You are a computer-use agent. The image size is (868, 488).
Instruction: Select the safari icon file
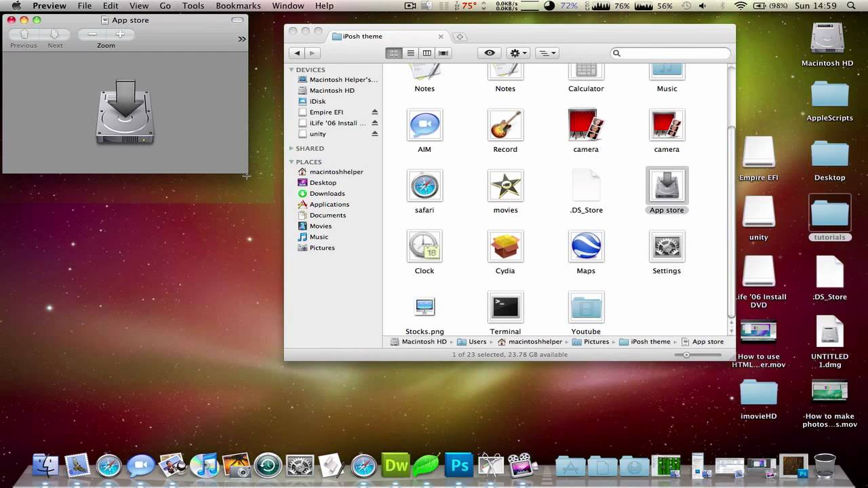pyautogui.click(x=425, y=186)
